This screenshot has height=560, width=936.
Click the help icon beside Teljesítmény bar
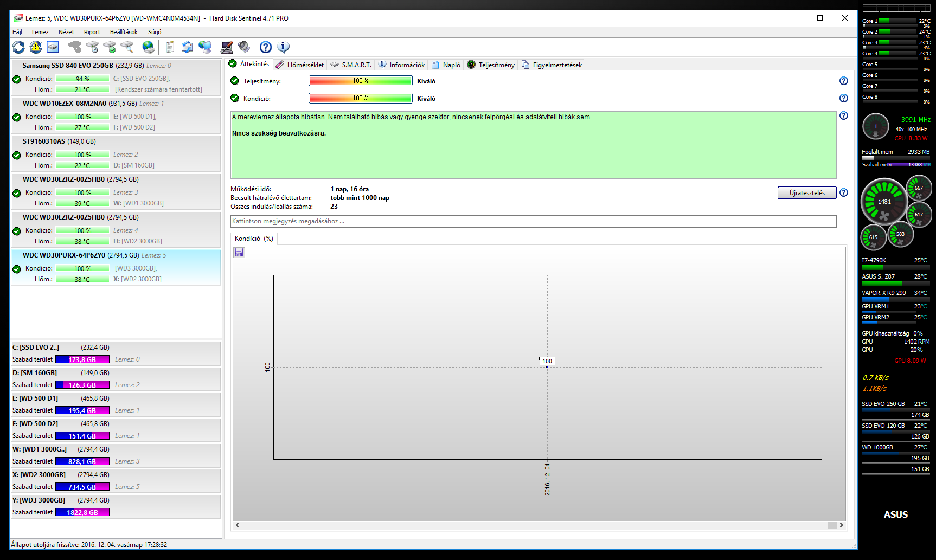pyautogui.click(x=844, y=81)
